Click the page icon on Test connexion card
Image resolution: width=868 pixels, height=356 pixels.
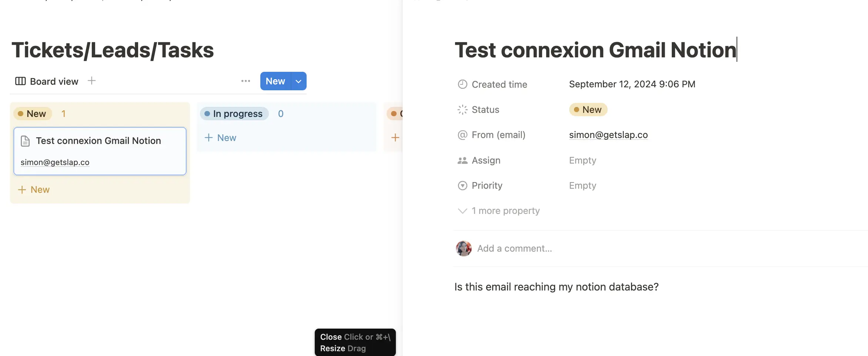[x=25, y=141]
